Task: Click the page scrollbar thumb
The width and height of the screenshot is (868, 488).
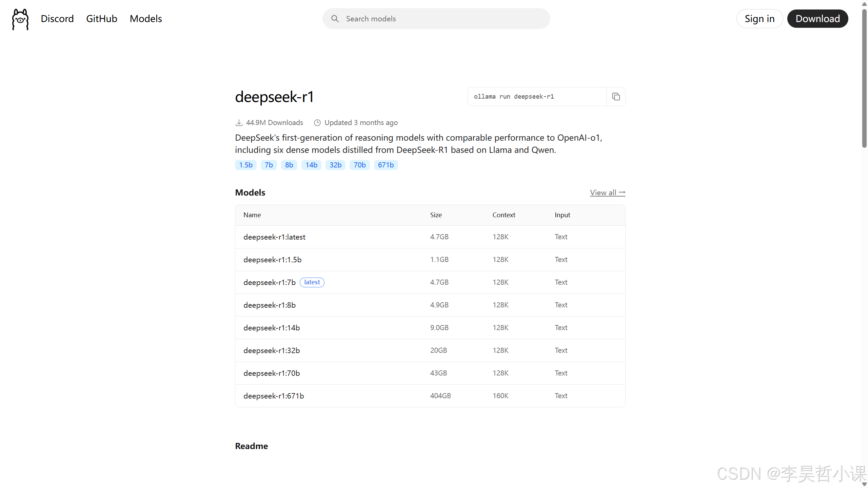Action: click(x=864, y=78)
